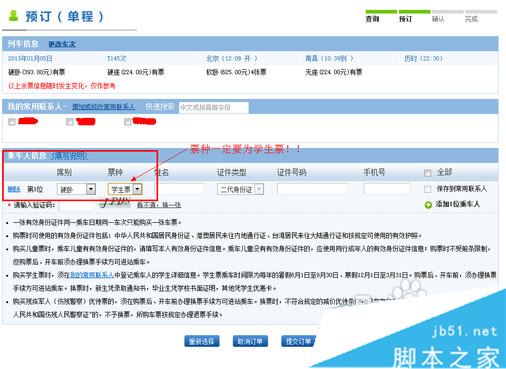Screen dimensions: 506x369
Task: Open the ticket type 学生票 dropdown
Action: tap(125, 189)
